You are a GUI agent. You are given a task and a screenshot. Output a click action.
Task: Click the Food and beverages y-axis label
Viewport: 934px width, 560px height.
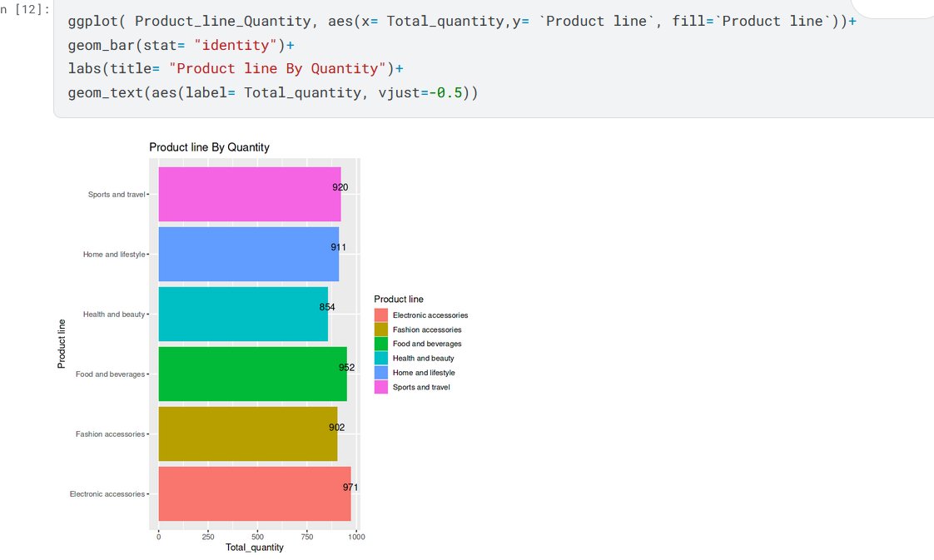[x=110, y=374]
